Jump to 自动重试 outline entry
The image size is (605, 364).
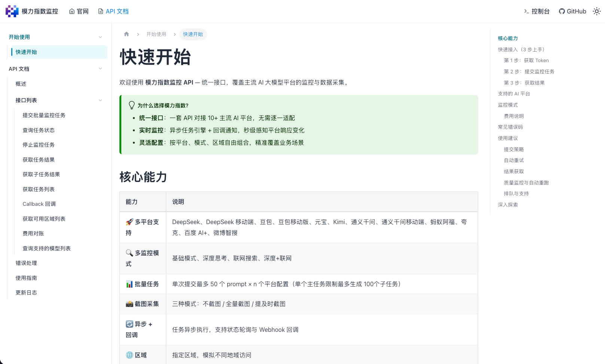[x=514, y=160]
